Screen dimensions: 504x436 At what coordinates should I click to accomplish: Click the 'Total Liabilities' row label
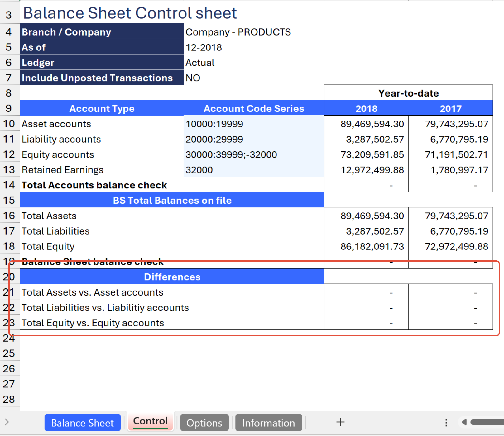point(172,231)
